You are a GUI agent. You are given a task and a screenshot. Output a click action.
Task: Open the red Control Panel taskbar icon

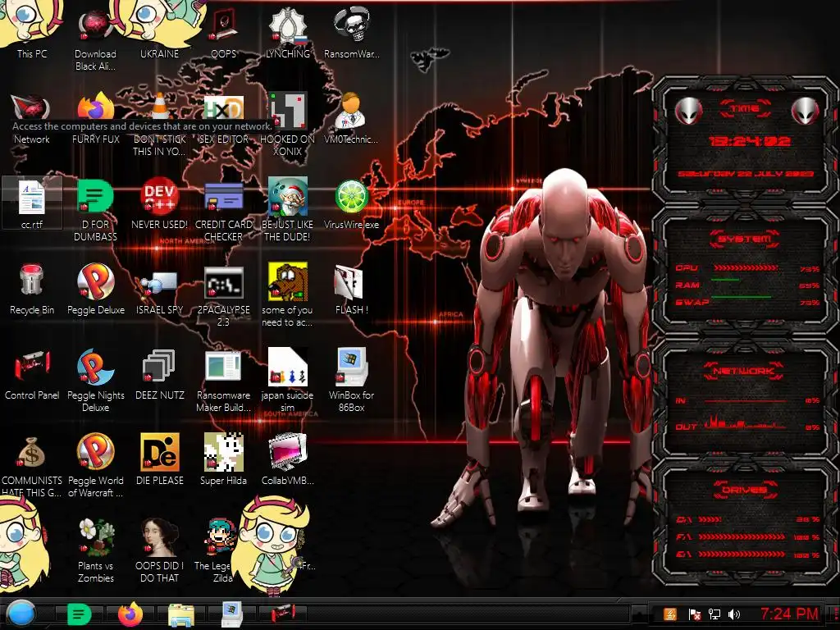click(283, 614)
